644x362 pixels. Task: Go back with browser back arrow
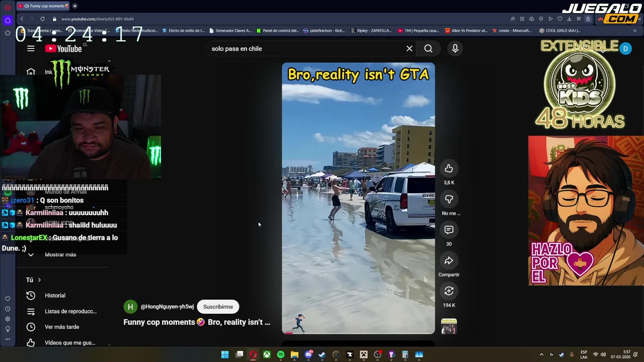point(22,19)
